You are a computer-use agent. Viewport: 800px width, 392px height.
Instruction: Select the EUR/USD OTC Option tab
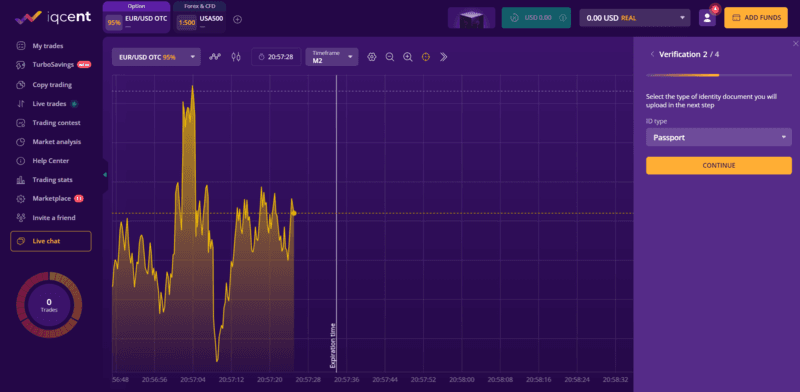[136, 17]
